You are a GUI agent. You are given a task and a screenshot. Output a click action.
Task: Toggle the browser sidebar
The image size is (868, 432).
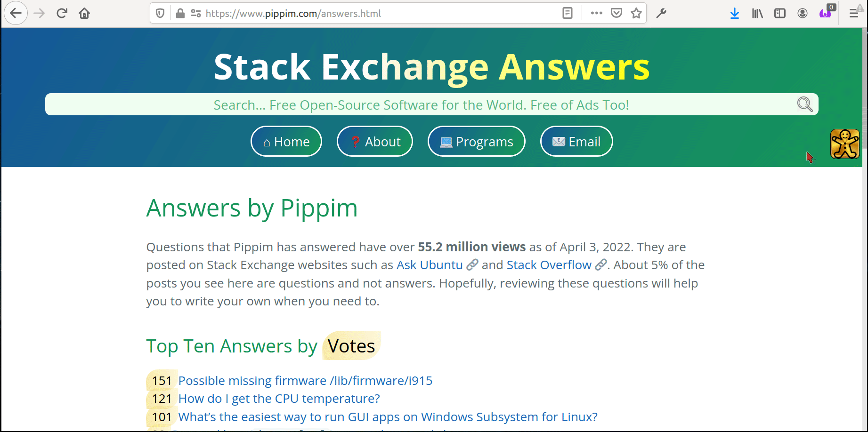[x=780, y=13]
